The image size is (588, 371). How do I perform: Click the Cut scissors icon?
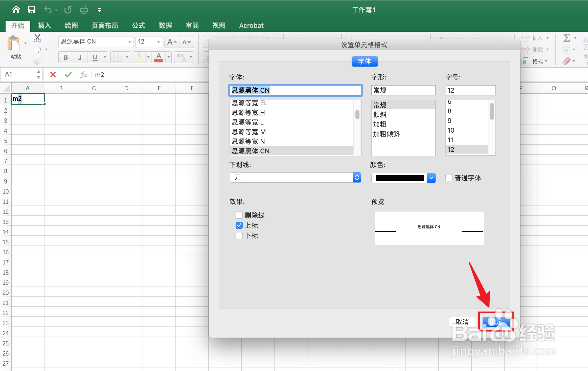pyautogui.click(x=37, y=38)
